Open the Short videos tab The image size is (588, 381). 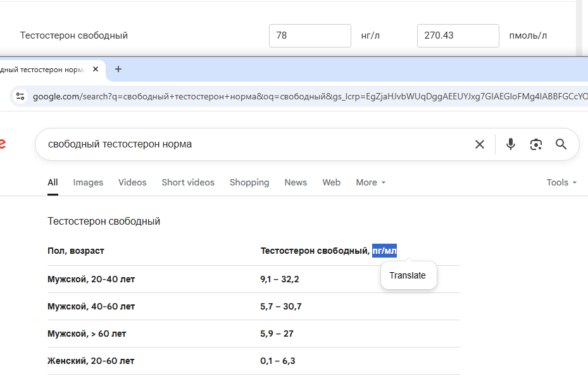coord(188,182)
